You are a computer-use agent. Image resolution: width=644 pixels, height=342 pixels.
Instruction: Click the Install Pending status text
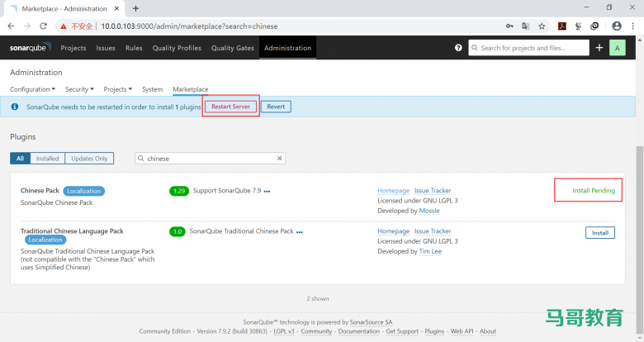coord(594,190)
